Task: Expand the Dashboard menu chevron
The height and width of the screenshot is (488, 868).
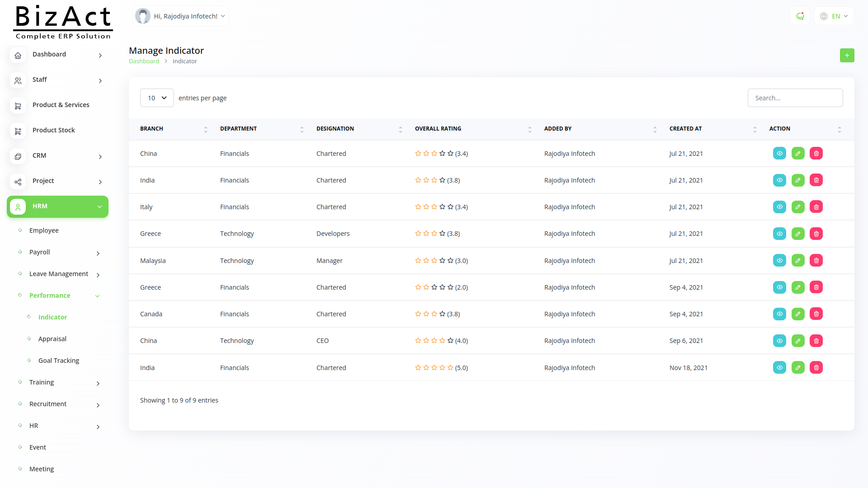Action: click(x=100, y=56)
